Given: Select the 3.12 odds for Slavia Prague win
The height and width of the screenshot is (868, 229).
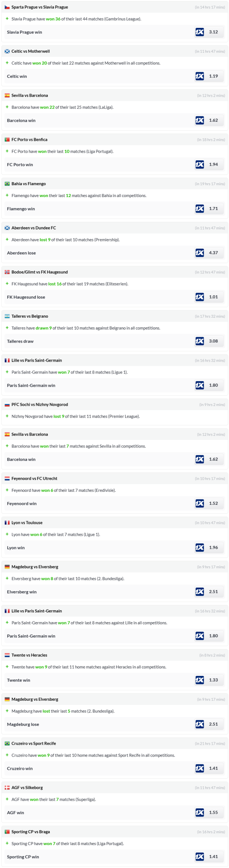Looking at the screenshot, I should click(x=213, y=32).
